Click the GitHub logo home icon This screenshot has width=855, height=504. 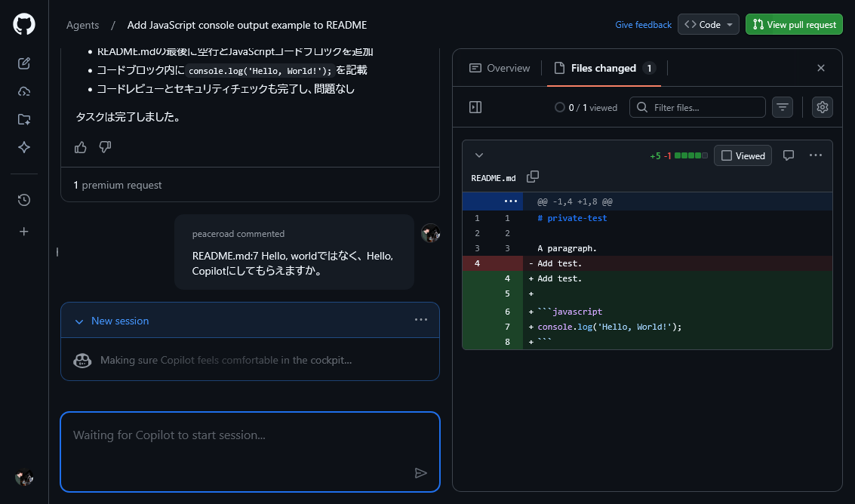tap(24, 24)
